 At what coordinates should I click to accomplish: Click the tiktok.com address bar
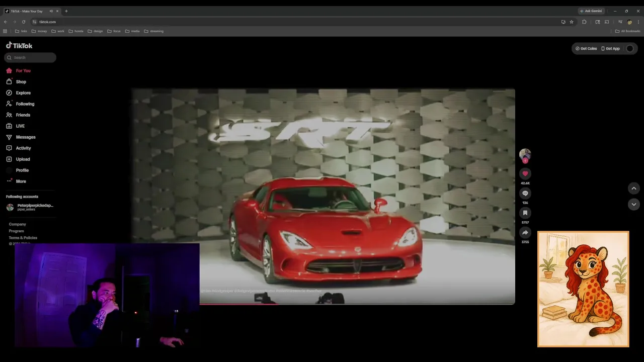(x=297, y=22)
